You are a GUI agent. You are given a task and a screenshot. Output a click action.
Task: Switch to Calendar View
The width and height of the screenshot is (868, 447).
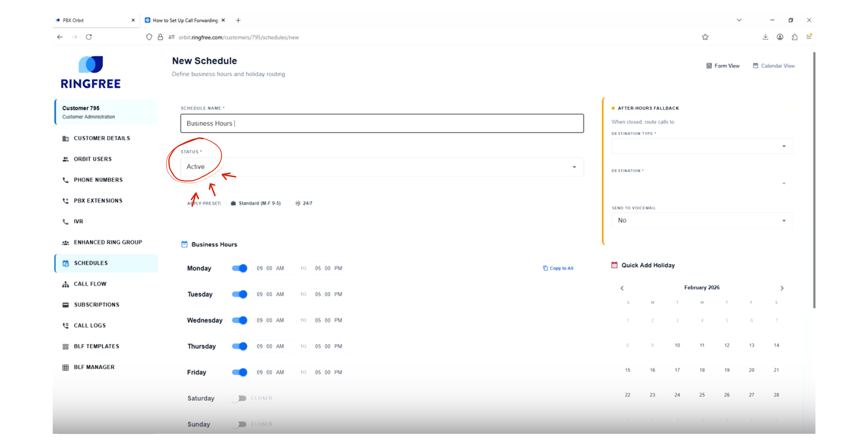[773, 66]
